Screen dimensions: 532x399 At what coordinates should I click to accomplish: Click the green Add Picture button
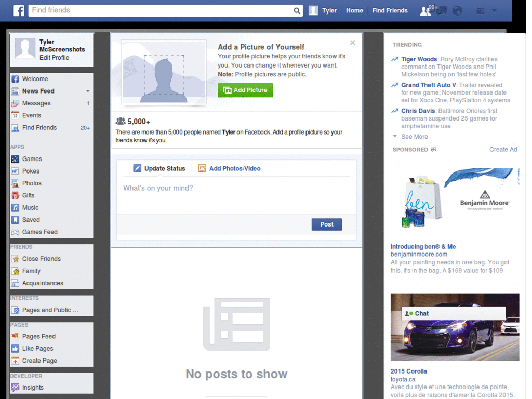245,90
